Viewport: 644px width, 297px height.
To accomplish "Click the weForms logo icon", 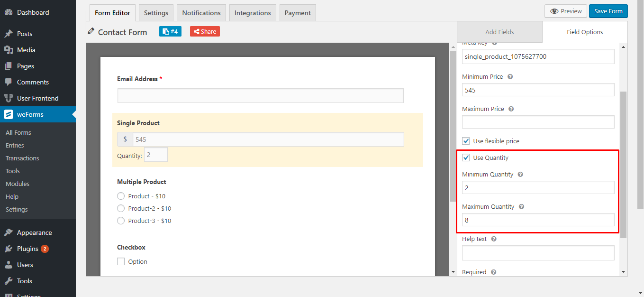I will click(8, 114).
